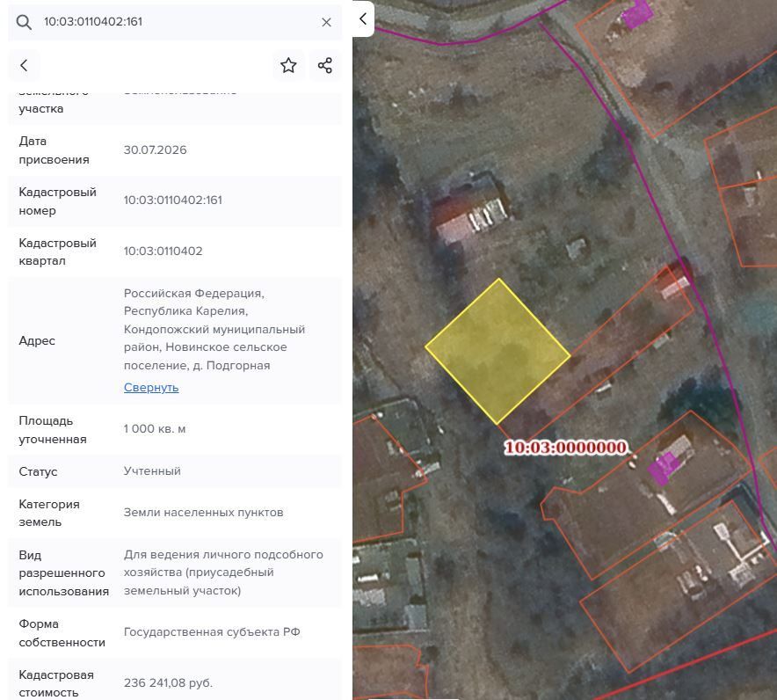777x700 pixels.
Task: Select the yellow highlighted parcel on map
Action: point(497,351)
